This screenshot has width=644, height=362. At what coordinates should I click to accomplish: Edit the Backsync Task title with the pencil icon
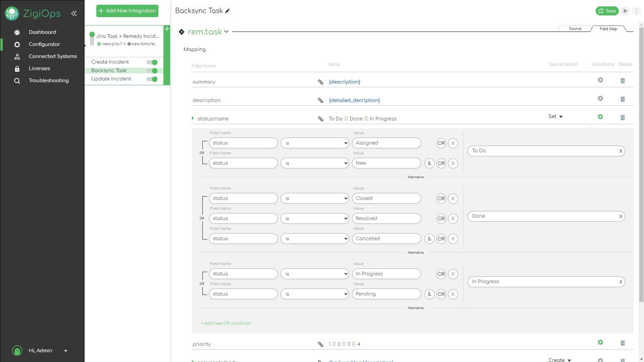pos(228,11)
